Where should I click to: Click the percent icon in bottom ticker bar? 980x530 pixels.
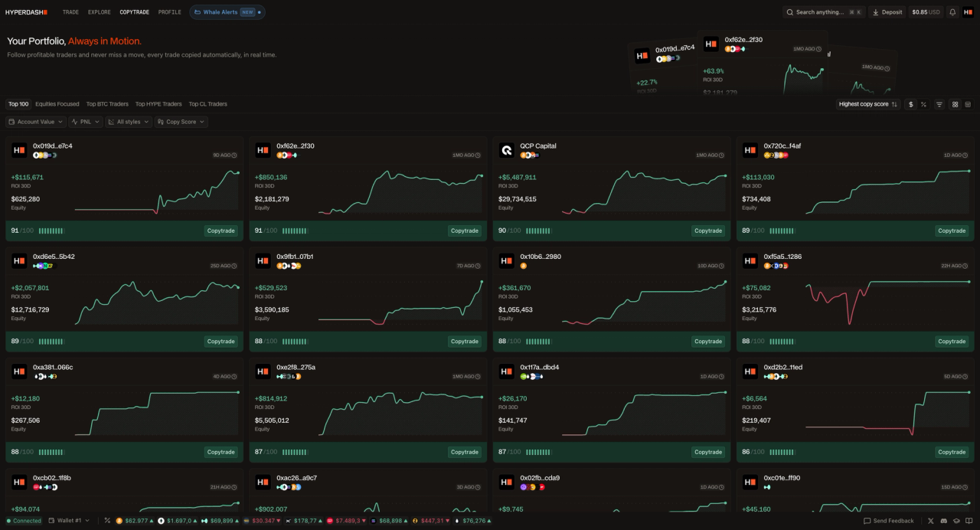tap(107, 521)
